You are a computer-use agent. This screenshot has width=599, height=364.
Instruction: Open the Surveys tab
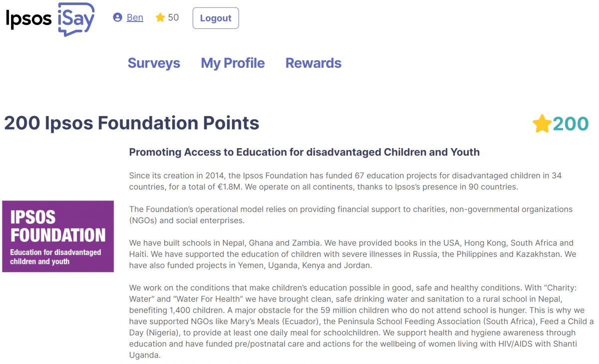(154, 63)
